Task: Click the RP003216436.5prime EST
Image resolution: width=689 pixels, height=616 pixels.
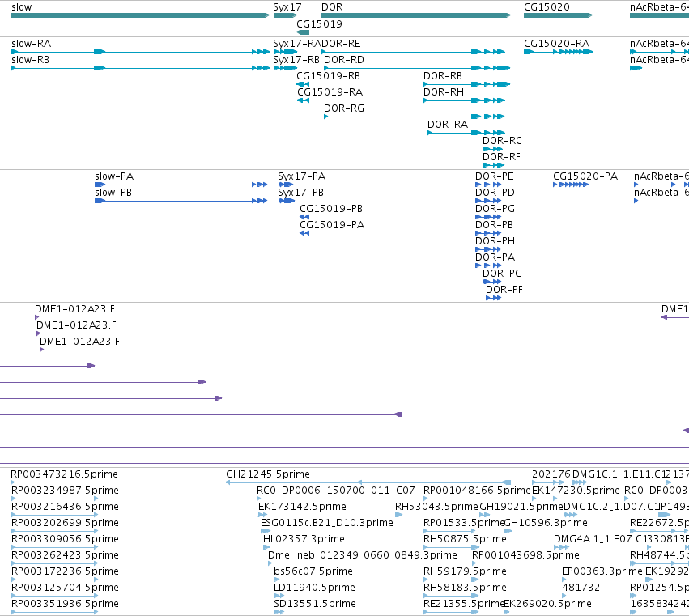Action: tap(54, 515)
